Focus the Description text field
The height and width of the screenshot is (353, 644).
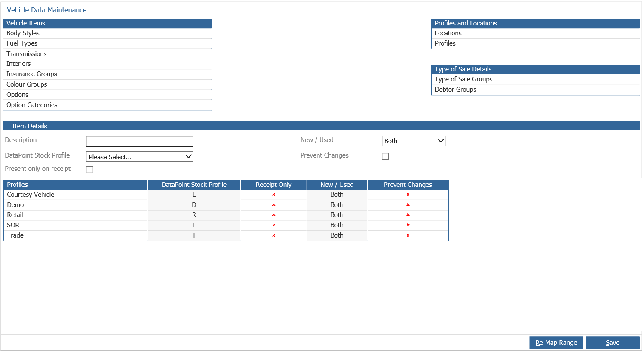coord(140,142)
